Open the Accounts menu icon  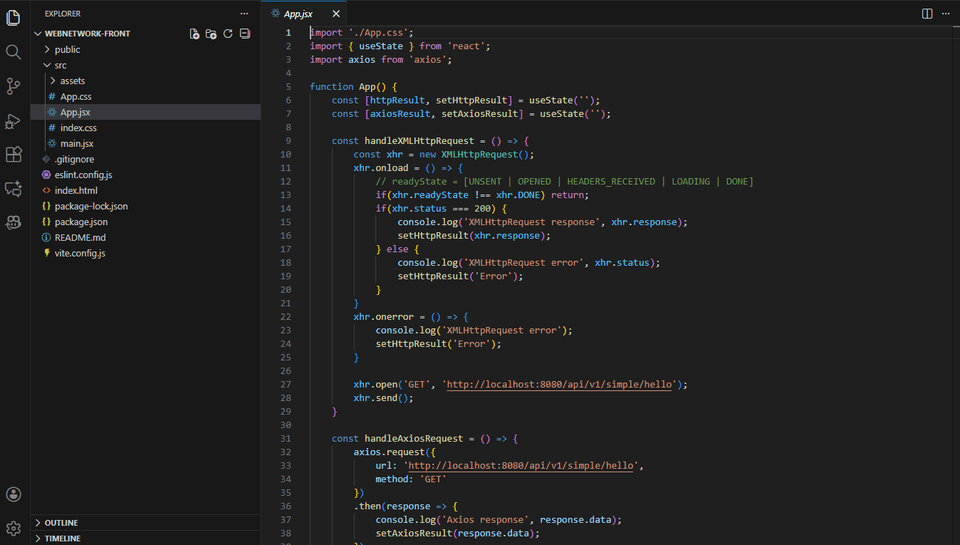(14, 494)
